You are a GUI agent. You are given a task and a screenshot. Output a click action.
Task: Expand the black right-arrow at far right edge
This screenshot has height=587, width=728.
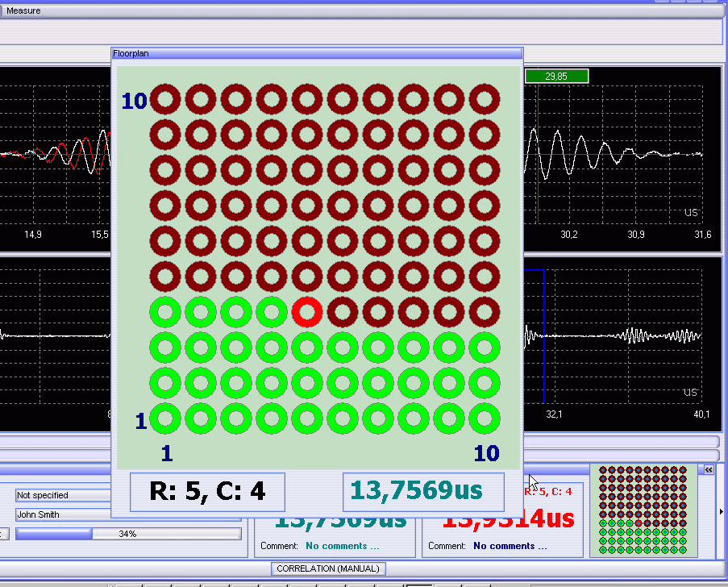tap(722, 511)
